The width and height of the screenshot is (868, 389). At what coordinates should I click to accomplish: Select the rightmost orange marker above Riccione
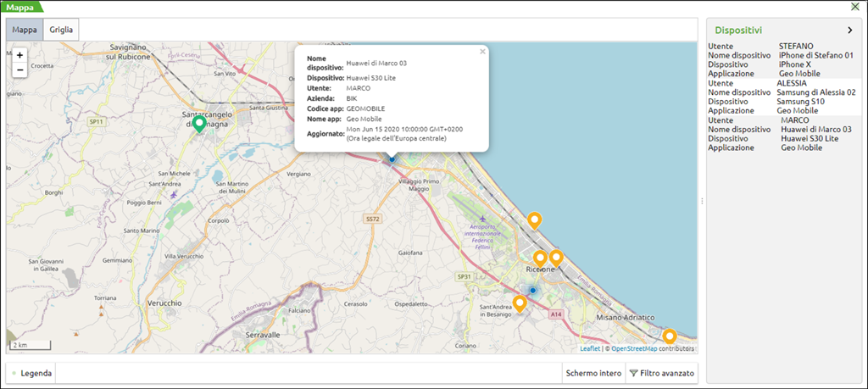coord(556,257)
